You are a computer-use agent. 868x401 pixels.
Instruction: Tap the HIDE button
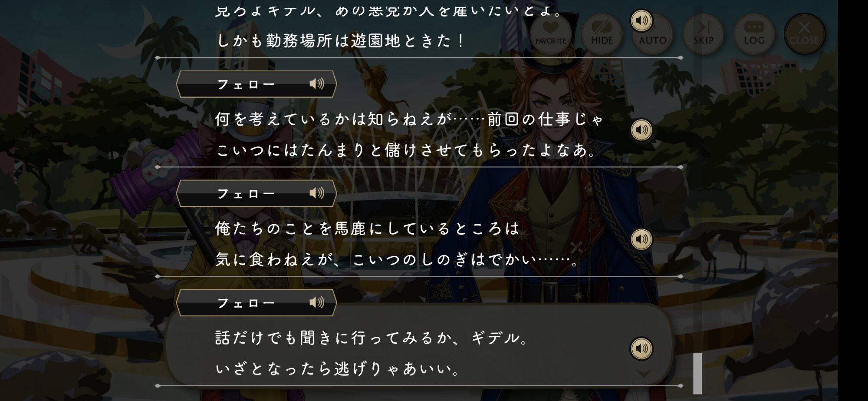click(x=602, y=34)
